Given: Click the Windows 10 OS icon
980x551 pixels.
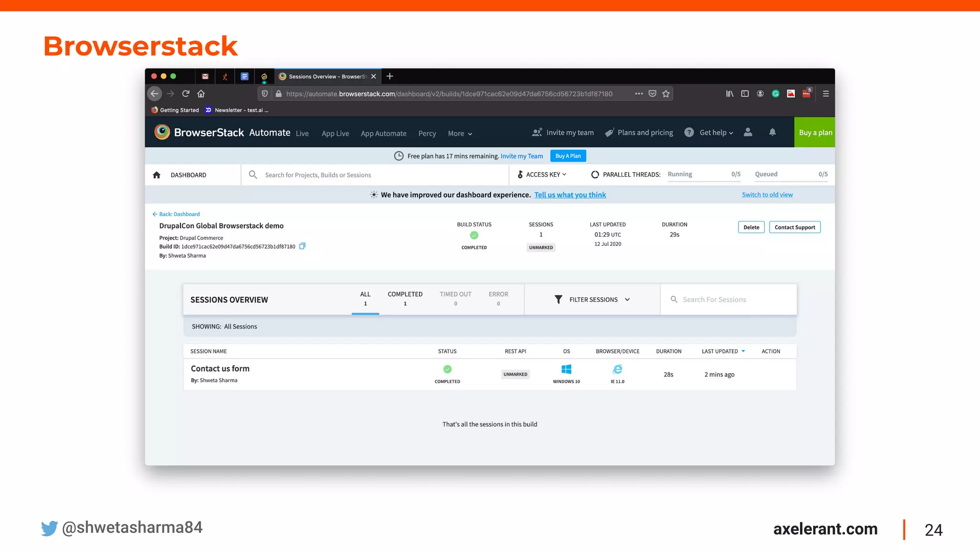Looking at the screenshot, I should 567,369.
